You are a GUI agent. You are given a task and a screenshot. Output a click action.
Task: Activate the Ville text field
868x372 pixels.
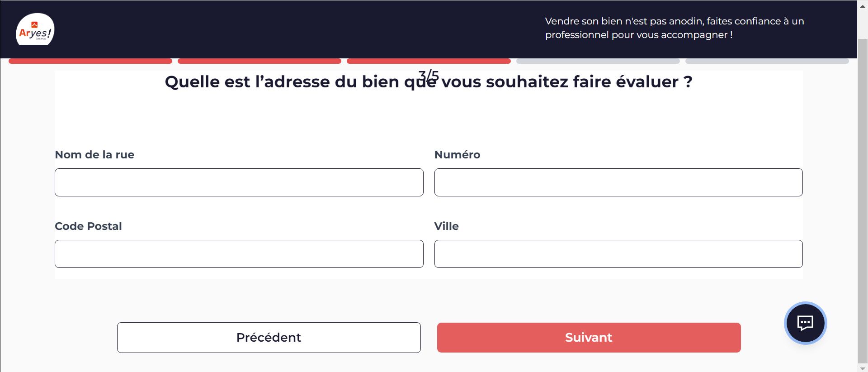pos(618,254)
